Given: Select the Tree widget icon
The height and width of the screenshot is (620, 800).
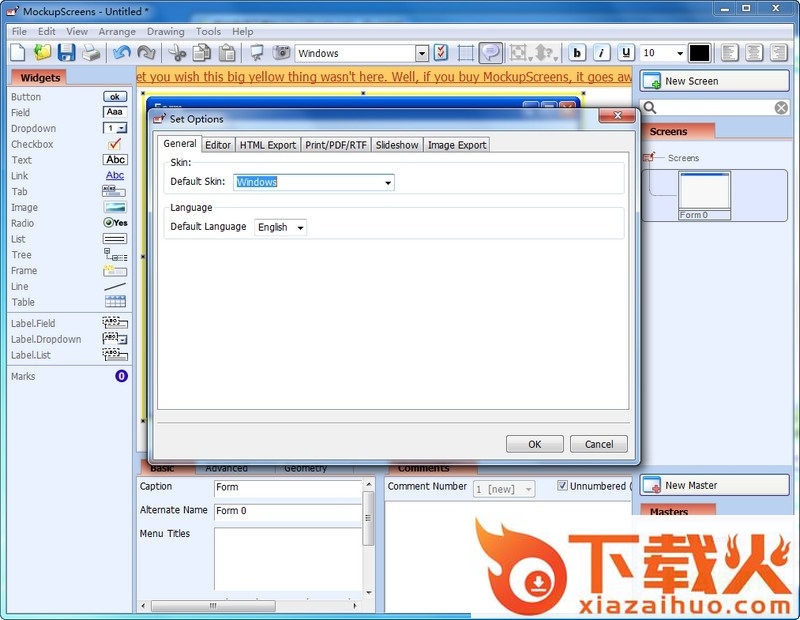Looking at the screenshot, I should pyautogui.click(x=116, y=254).
